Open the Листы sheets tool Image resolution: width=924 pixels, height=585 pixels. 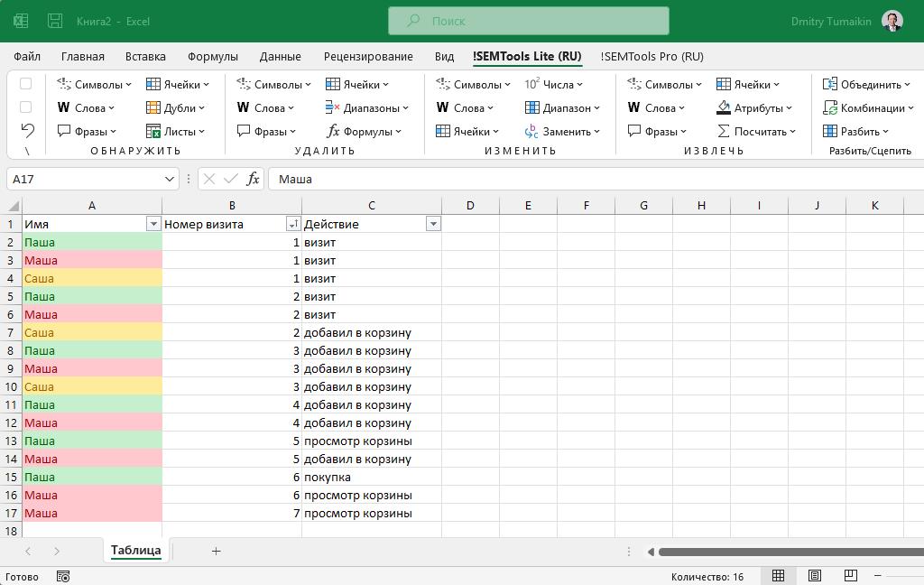(x=175, y=132)
